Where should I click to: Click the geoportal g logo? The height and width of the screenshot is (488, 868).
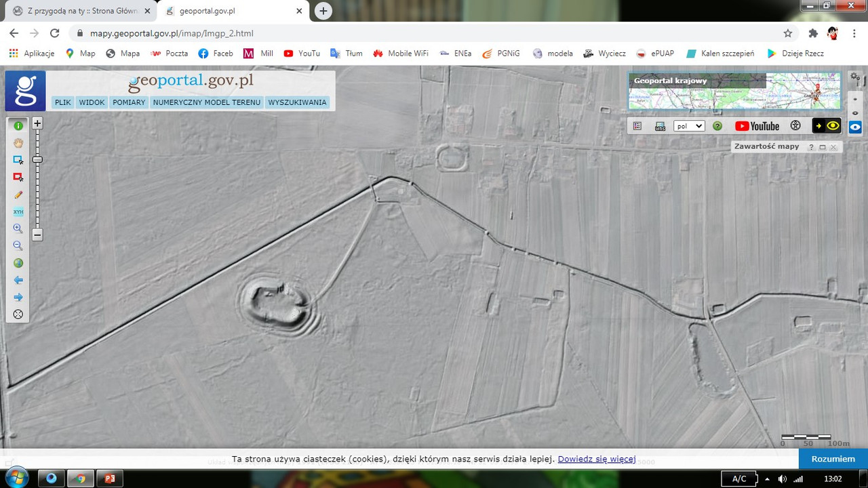point(26,91)
